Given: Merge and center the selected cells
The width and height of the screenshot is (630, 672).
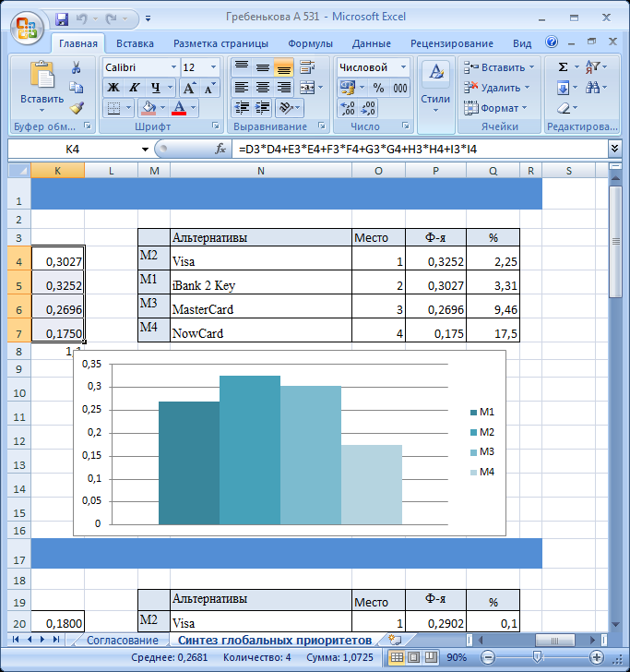Looking at the screenshot, I should click(x=307, y=88).
